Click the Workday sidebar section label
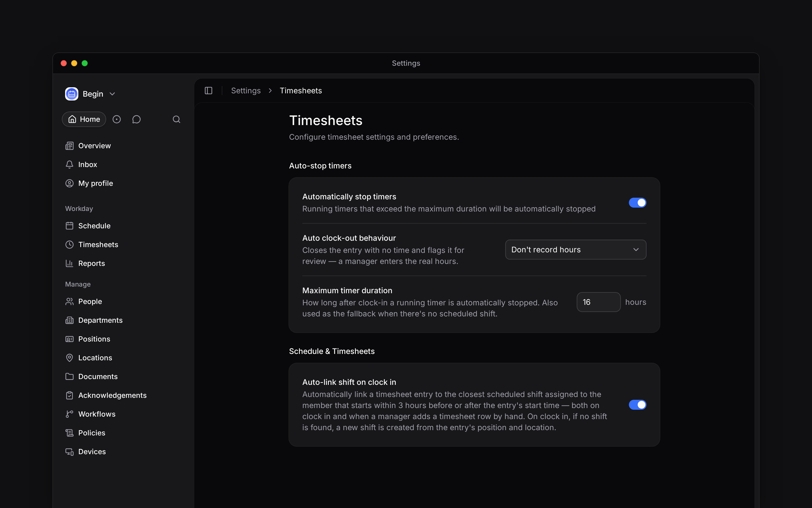The width and height of the screenshot is (812, 508). click(x=79, y=209)
